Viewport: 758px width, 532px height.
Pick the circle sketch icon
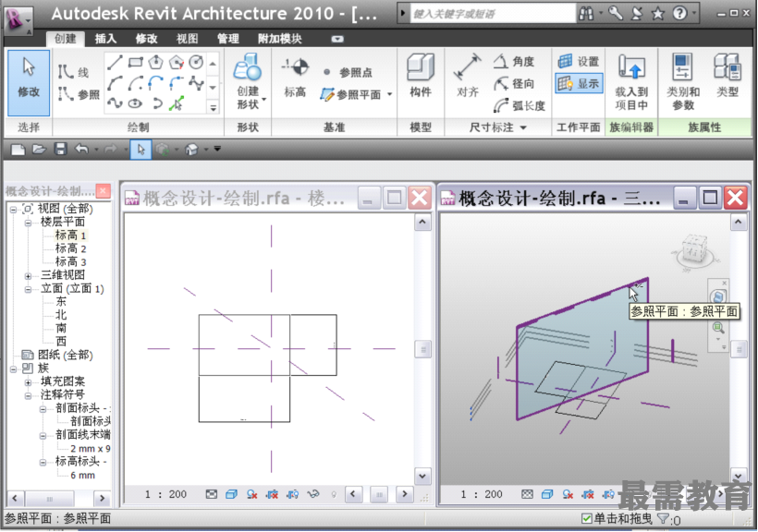click(x=196, y=62)
